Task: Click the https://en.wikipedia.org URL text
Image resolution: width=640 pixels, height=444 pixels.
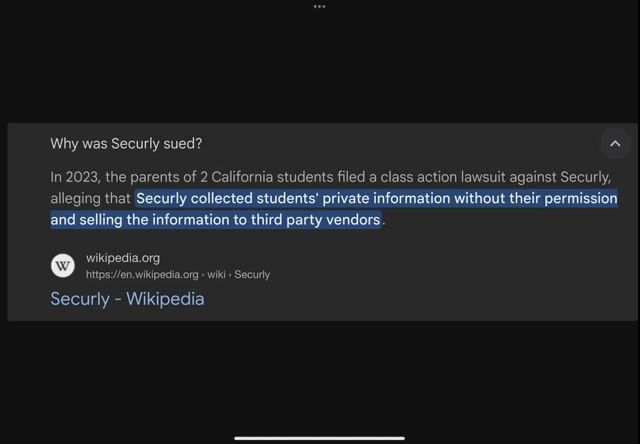Action: [x=142, y=274]
